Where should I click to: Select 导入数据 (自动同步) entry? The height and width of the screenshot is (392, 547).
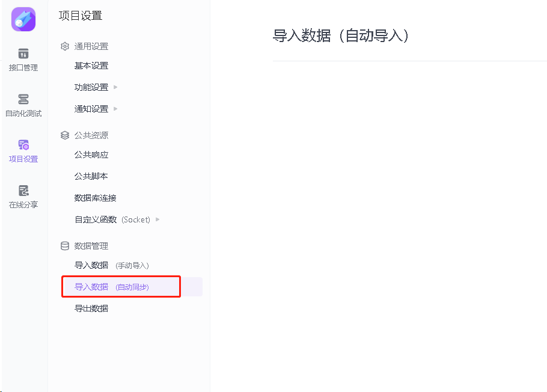111,287
